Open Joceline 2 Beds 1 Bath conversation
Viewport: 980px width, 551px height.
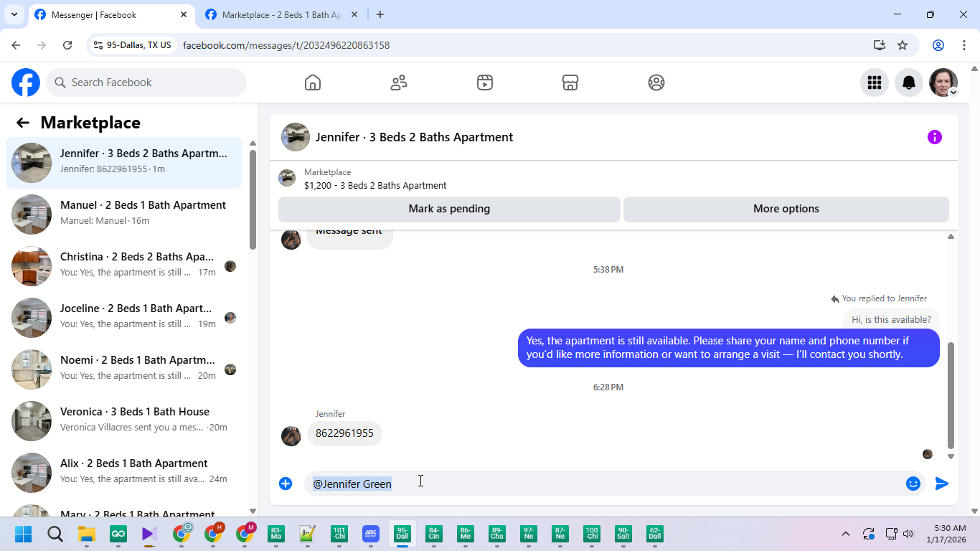[x=123, y=318]
